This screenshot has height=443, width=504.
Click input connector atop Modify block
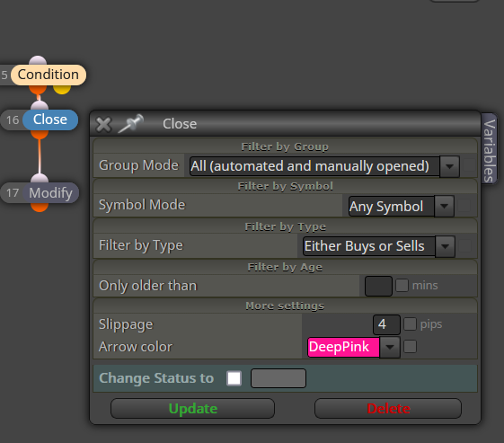click(x=40, y=179)
